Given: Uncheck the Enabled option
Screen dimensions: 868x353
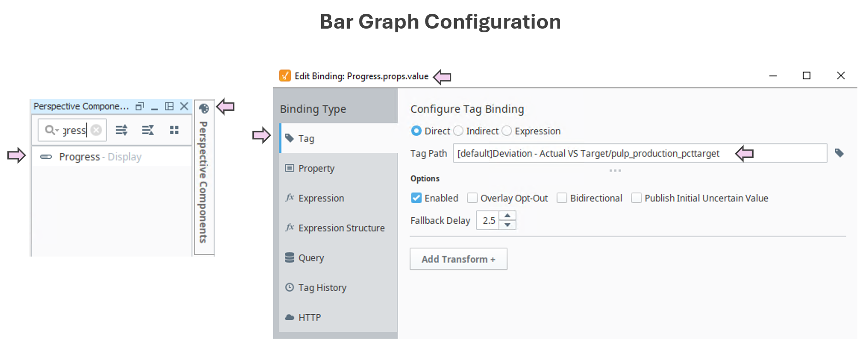Looking at the screenshot, I should click(416, 198).
